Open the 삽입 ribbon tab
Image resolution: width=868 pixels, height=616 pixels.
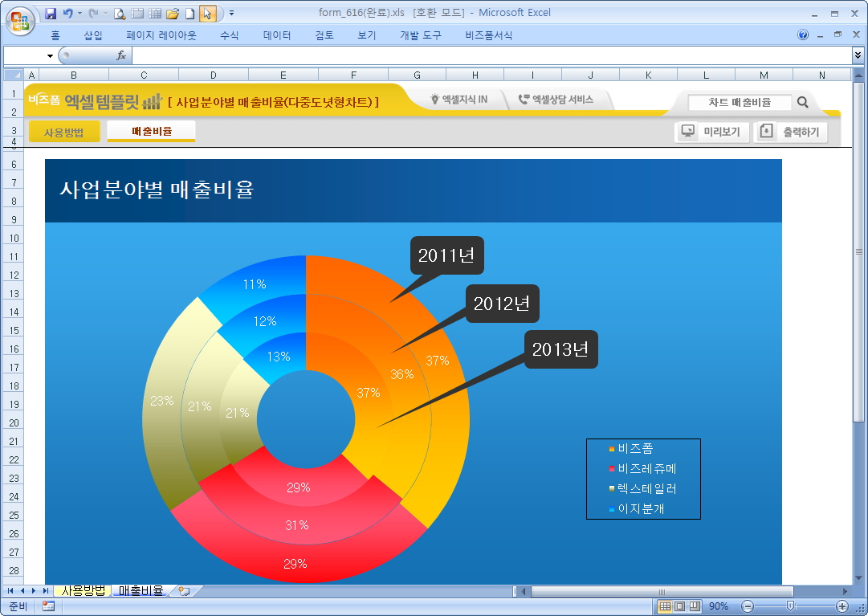93,35
